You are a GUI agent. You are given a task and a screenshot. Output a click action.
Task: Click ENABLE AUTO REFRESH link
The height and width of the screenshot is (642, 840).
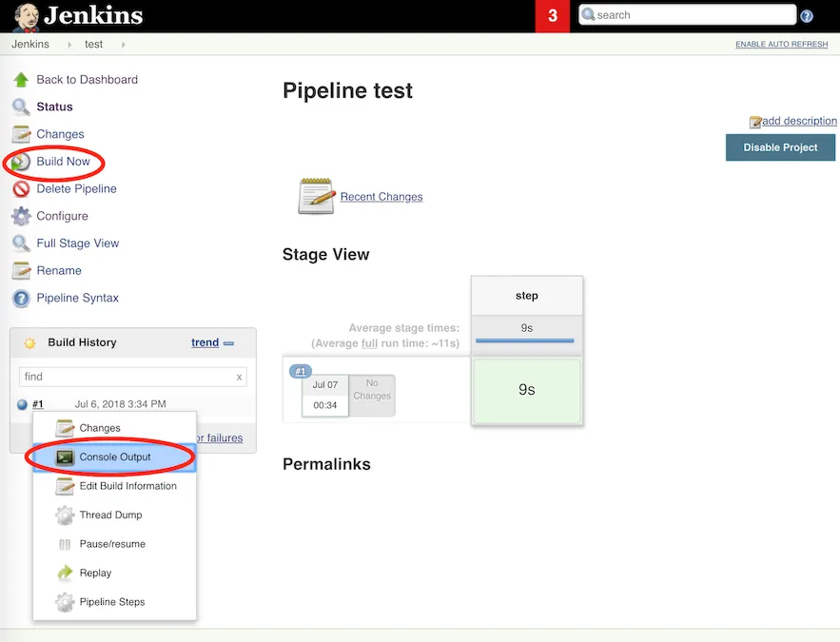point(781,45)
